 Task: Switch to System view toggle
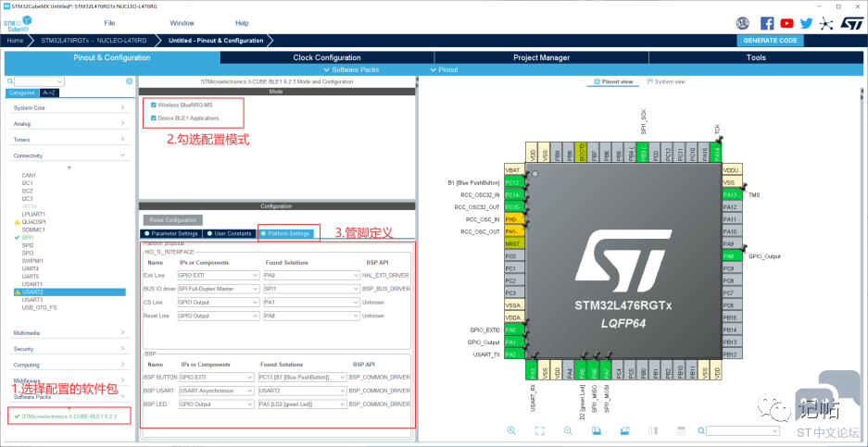tap(666, 81)
